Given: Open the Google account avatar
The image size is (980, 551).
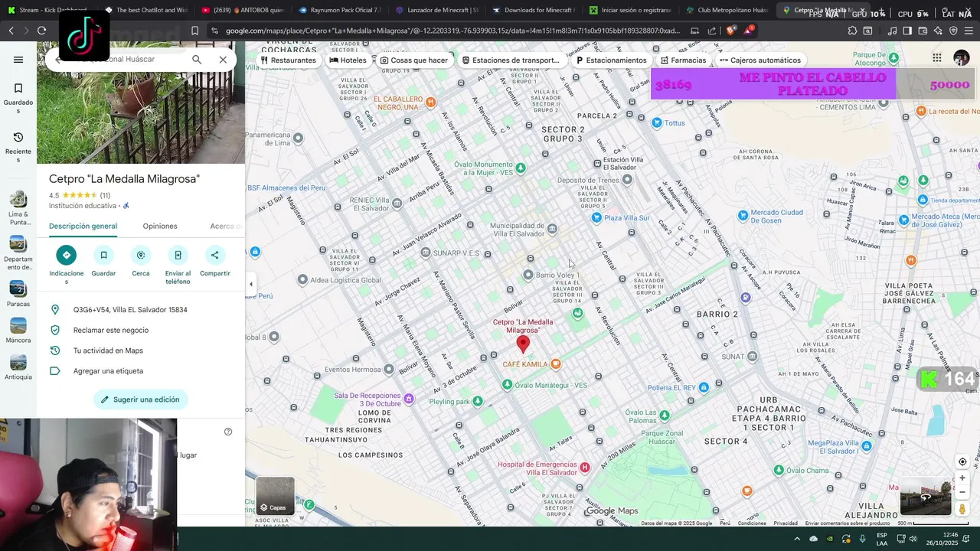Looking at the screenshot, I should [x=962, y=58].
